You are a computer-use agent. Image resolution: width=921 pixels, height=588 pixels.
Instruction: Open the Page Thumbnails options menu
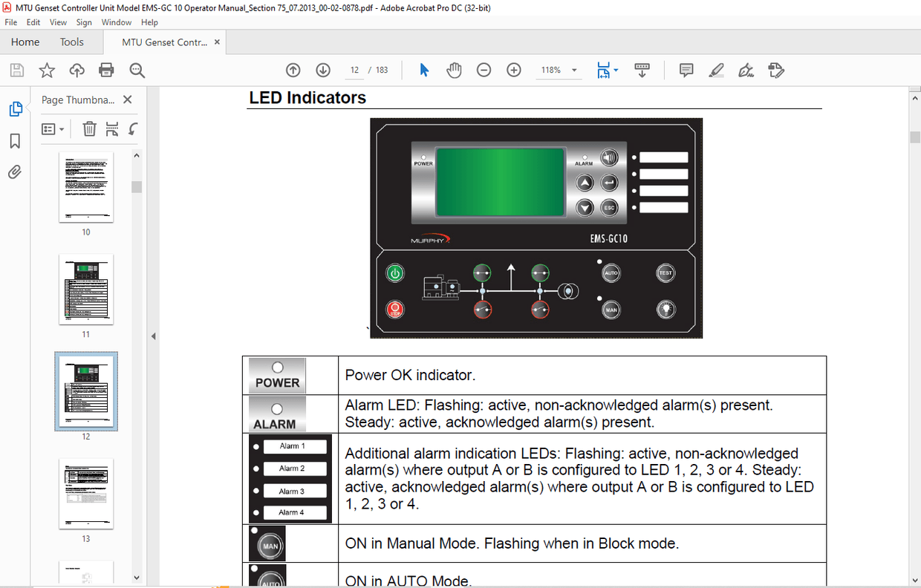click(x=52, y=128)
